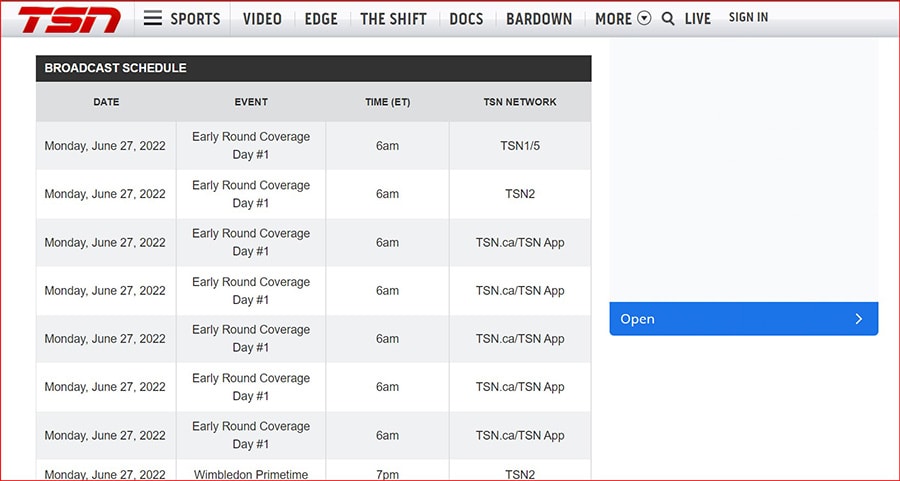Expand the MORE dropdown
Screen dimensions: 900x481
[623, 19]
